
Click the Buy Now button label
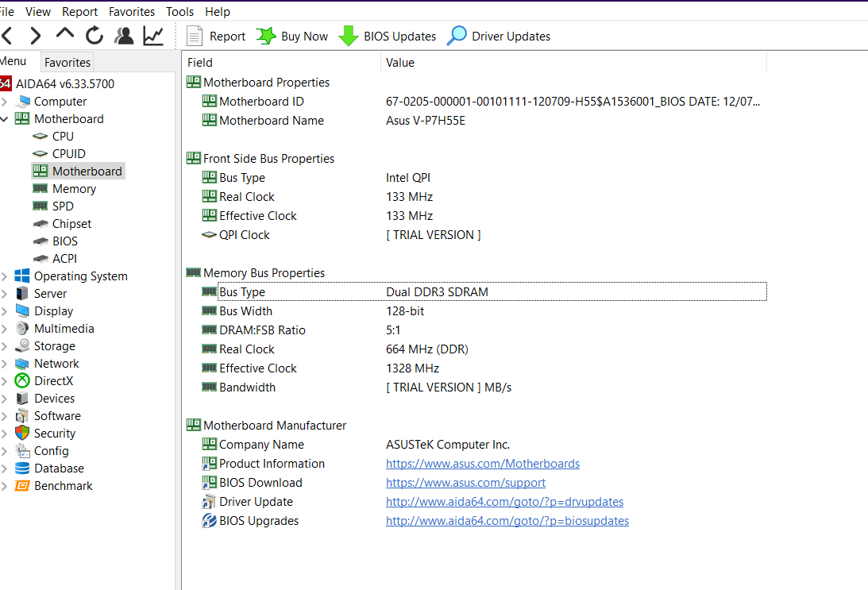tap(304, 37)
